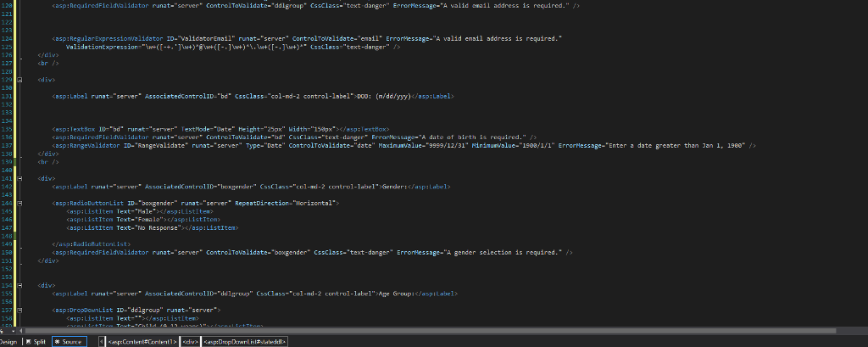Image resolution: width=868 pixels, height=347 pixels.
Task: Click the 'Enter a date greater than Jan 1, 1900' message
Action: (676, 146)
